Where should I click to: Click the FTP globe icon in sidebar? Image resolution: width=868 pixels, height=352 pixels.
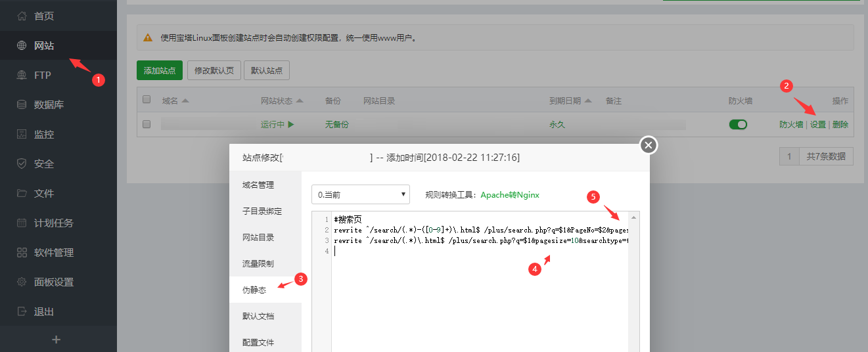tap(22, 76)
